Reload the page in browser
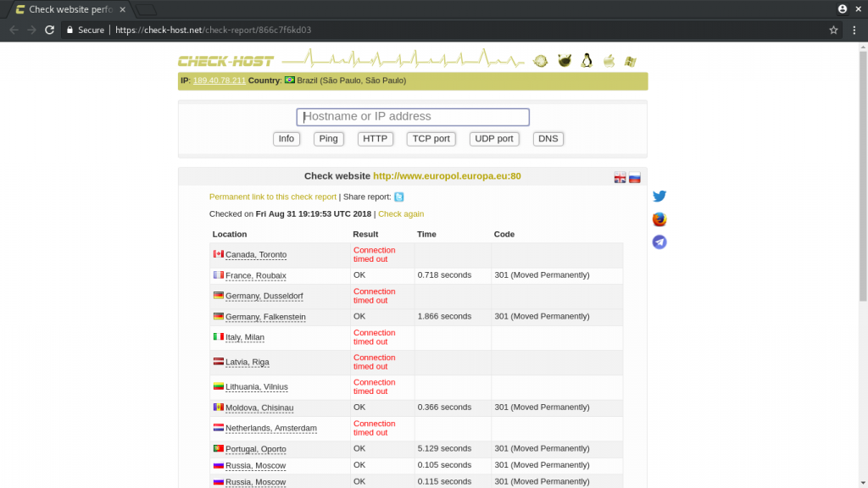The height and width of the screenshot is (488, 868). coord(49,30)
